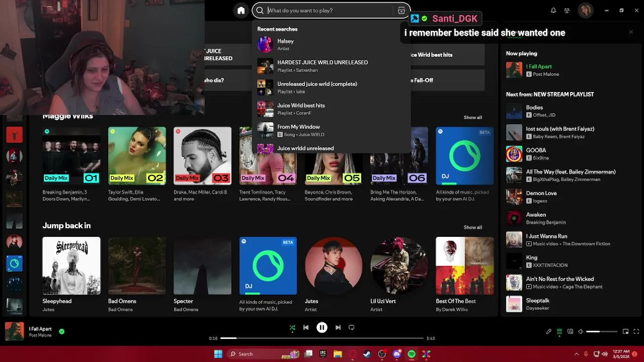Show all in Made For Maggie Wilks
The height and width of the screenshot is (362, 644).
pos(472,117)
